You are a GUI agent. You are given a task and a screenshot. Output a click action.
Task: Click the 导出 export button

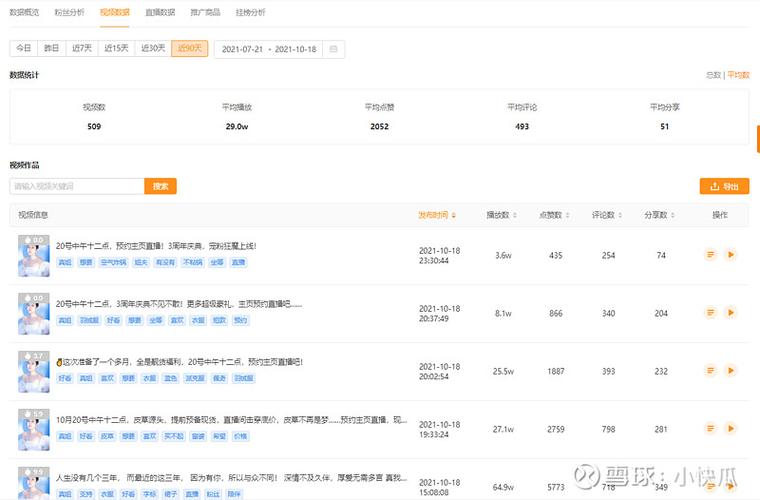click(724, 186)
